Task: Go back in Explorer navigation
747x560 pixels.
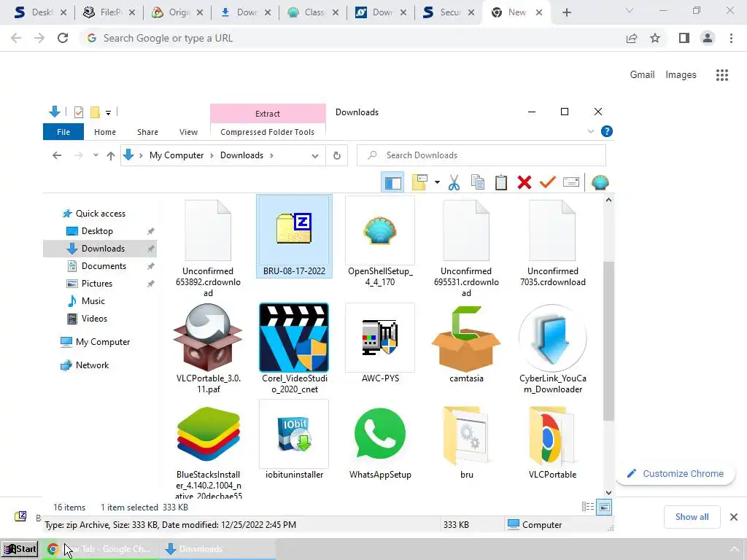Action: click(x=57, y=155)
